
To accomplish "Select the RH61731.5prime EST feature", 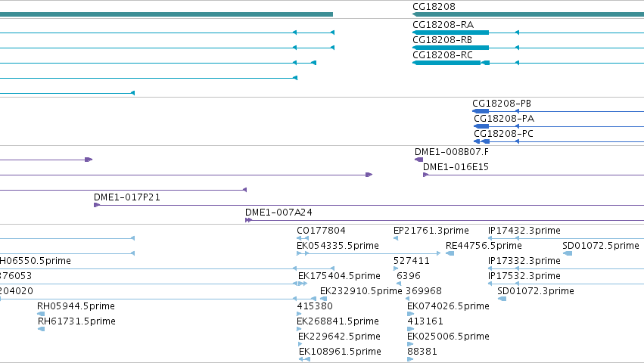I will [x=41, y=329].
